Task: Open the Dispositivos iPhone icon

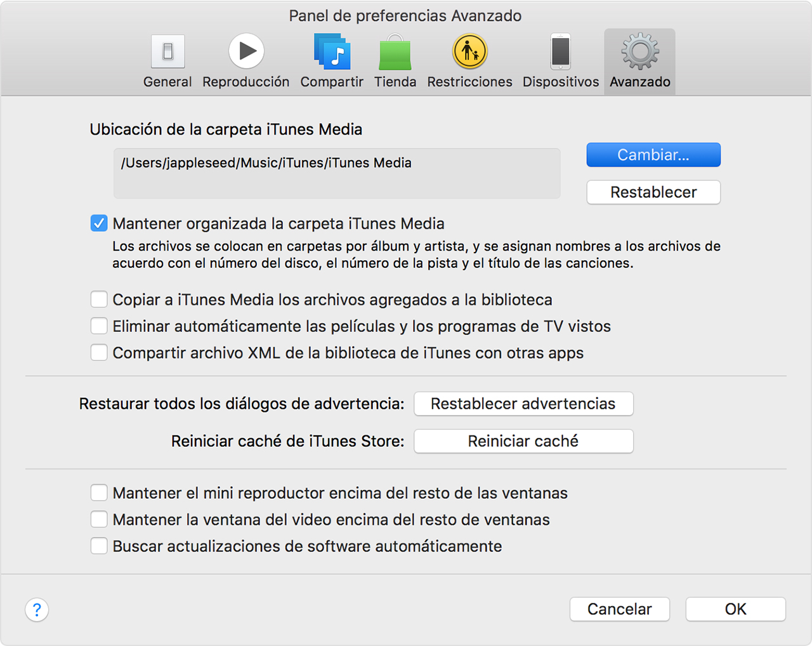Action: (561, 51)
